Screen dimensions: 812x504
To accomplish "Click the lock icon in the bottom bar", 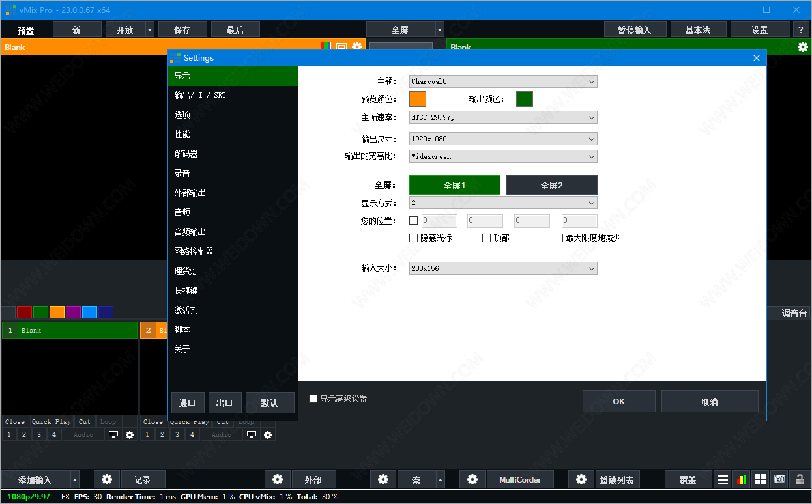I will (799, 480).
